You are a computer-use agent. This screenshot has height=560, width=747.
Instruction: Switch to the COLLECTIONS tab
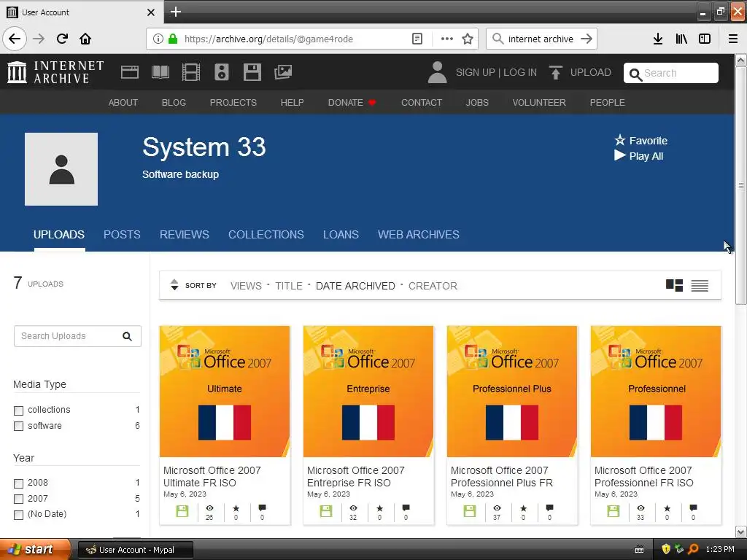[266, 234]
